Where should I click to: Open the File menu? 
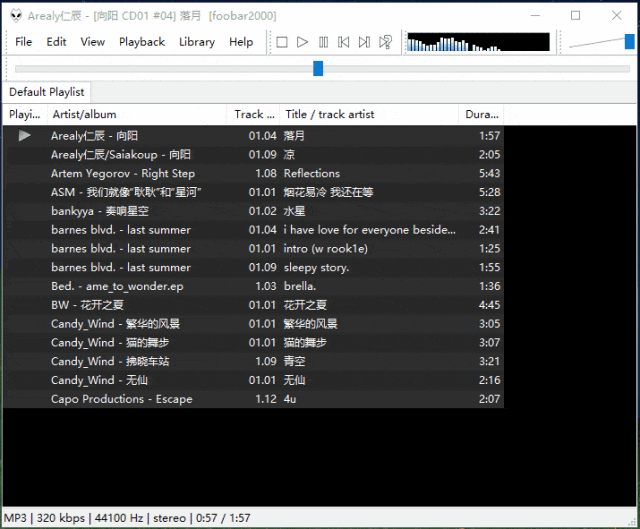pyautogui.click(x=23, y=42)
